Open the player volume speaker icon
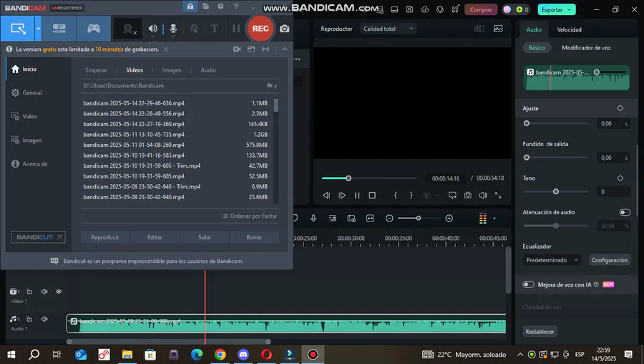 point(483,196)
